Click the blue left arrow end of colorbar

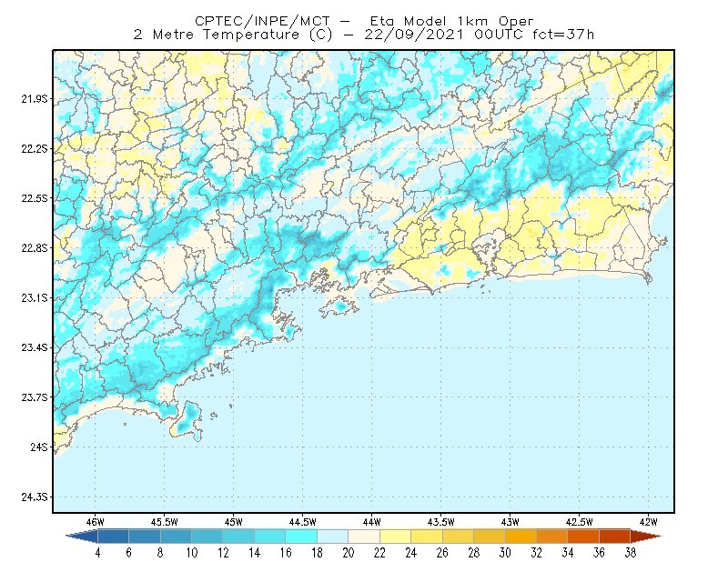(82, 537)
